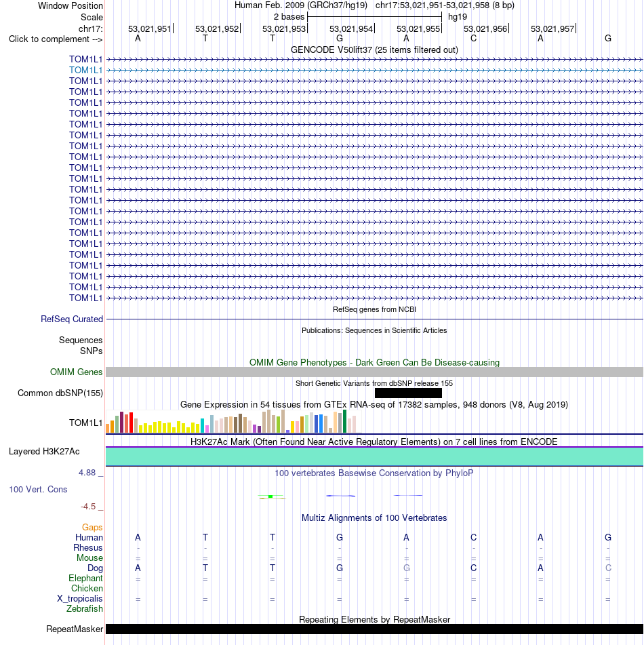Viewport: 644px width, 645px height.
Task: Click the black RepeatMasker element bar
Action: 374,629
